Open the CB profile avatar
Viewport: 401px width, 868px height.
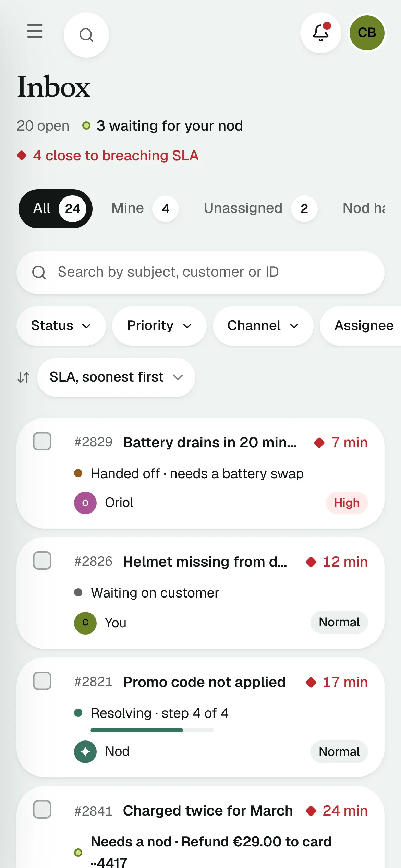pyautogui.click(x=367, y=33)
